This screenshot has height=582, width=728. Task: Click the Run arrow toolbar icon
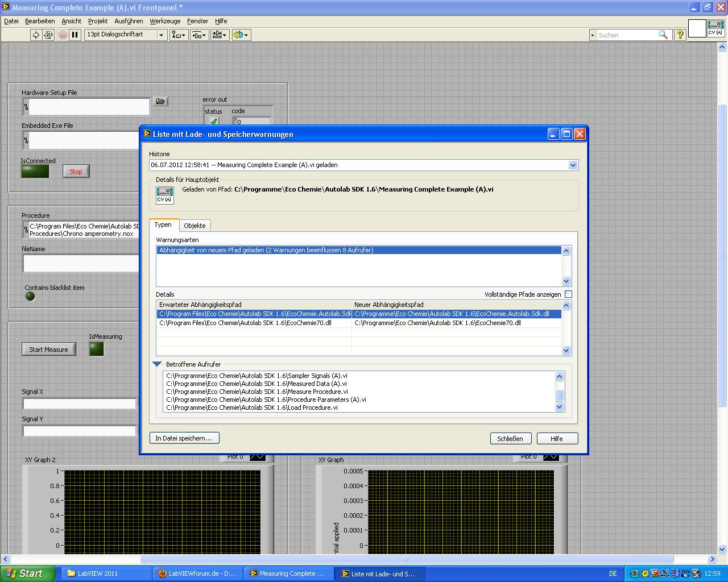point(36,35)
